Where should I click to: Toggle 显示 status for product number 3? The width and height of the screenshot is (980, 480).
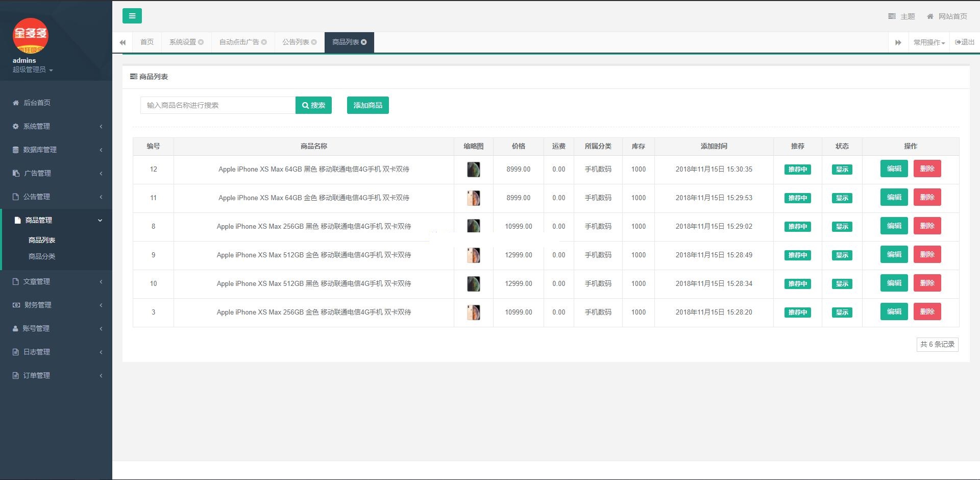pos(842,313)
